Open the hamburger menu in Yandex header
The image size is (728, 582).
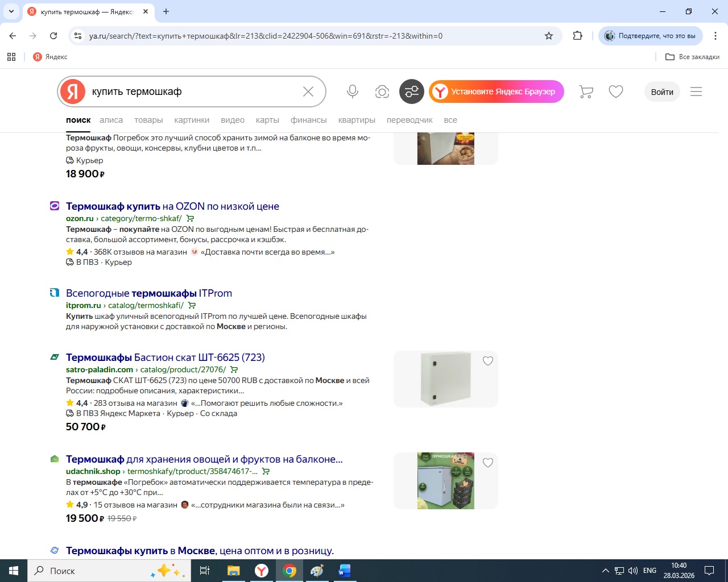696,92
